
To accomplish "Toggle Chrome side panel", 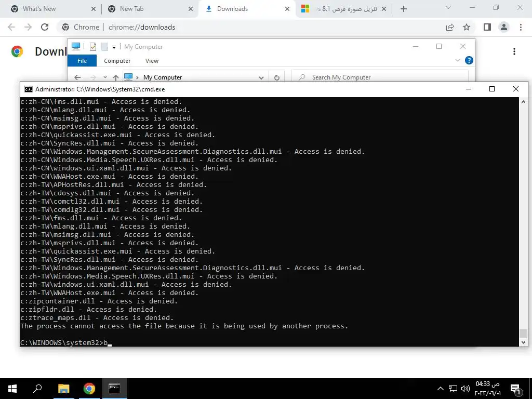I will pyautogui.click(x=487, y=27).
